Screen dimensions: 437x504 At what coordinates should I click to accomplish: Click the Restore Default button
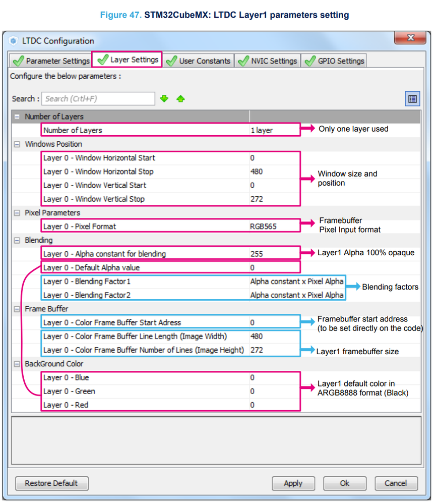click(x=52, y=483)
